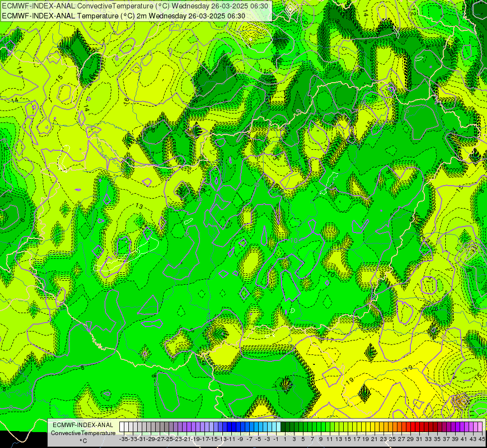
Task: Click the ConvectiveTemperature title line at top
Action: [135, 6]
